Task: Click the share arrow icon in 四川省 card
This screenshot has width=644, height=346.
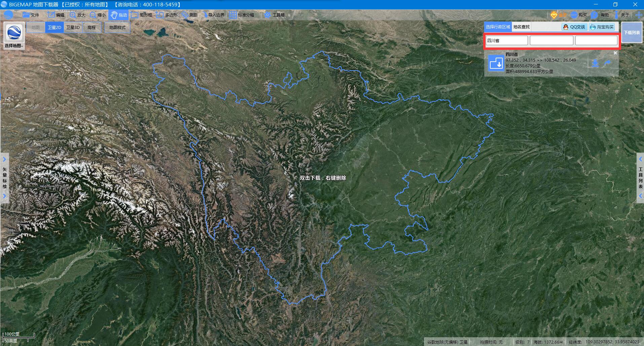Action: pyautogui.click(x=607, y=63)
